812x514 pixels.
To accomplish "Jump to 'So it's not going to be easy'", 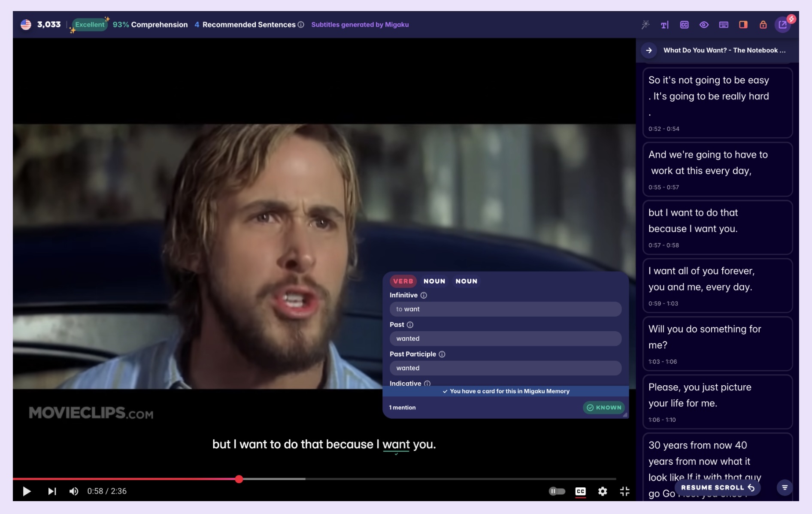I will [x=717, y=103].
